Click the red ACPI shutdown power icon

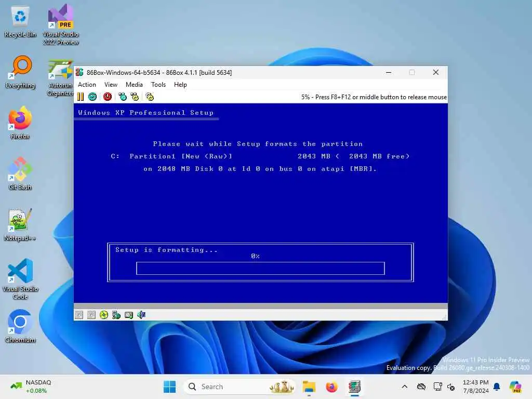pos(108,97)
